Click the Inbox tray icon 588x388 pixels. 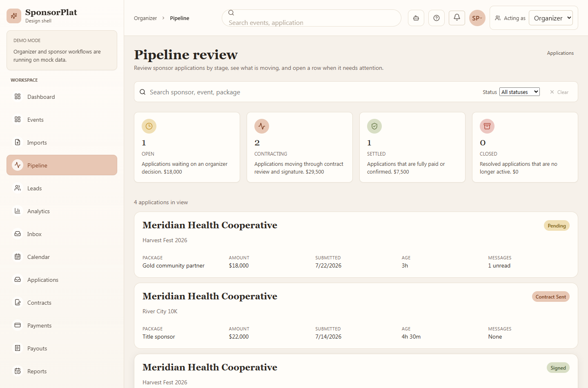(18, 234)
